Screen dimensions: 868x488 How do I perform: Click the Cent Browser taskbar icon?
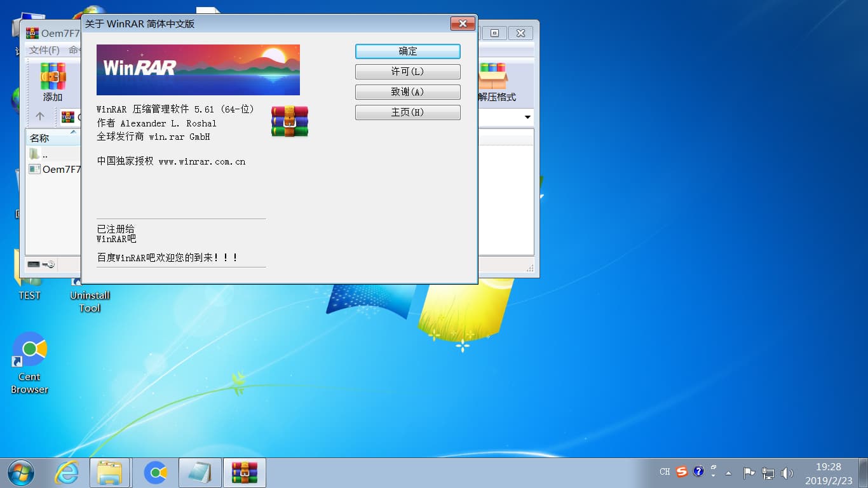(x=155, y=473)
